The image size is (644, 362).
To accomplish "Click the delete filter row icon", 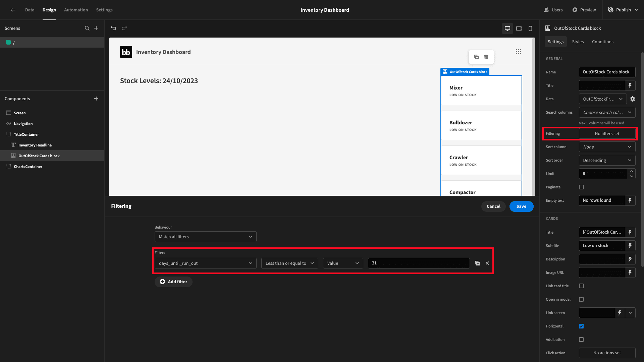I will point(487,263).
